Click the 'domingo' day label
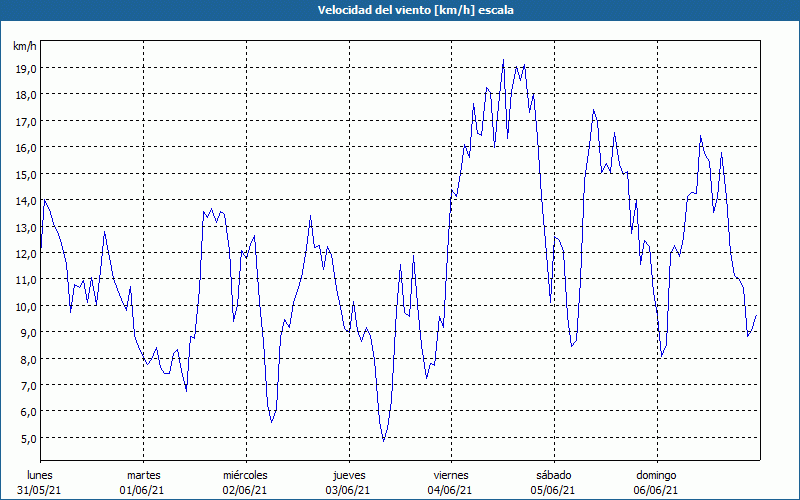Viewport: 800px width, 500px height. click(x=656, y=476)
